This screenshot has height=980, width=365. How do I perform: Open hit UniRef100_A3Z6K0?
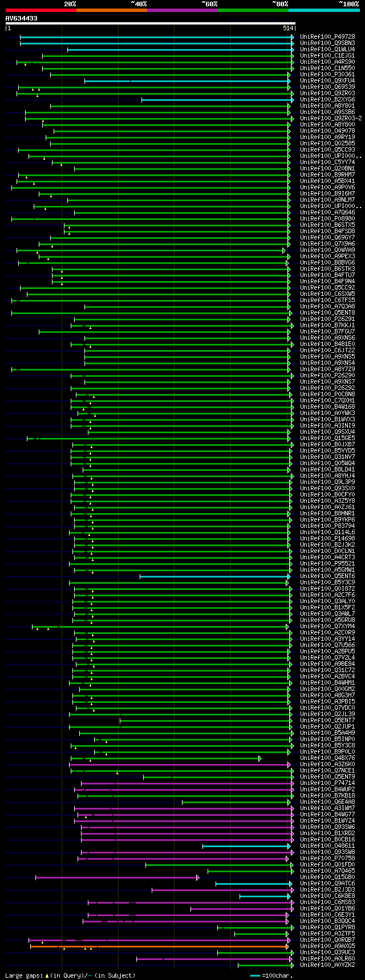(327, 764)
